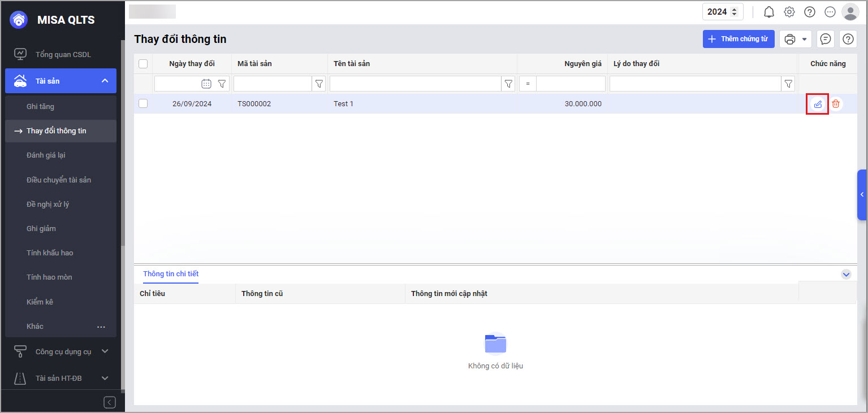The height and width of the screenshot is (413, 868).
Task: Click the page help icon beside feedback
Action: [848, 39]
